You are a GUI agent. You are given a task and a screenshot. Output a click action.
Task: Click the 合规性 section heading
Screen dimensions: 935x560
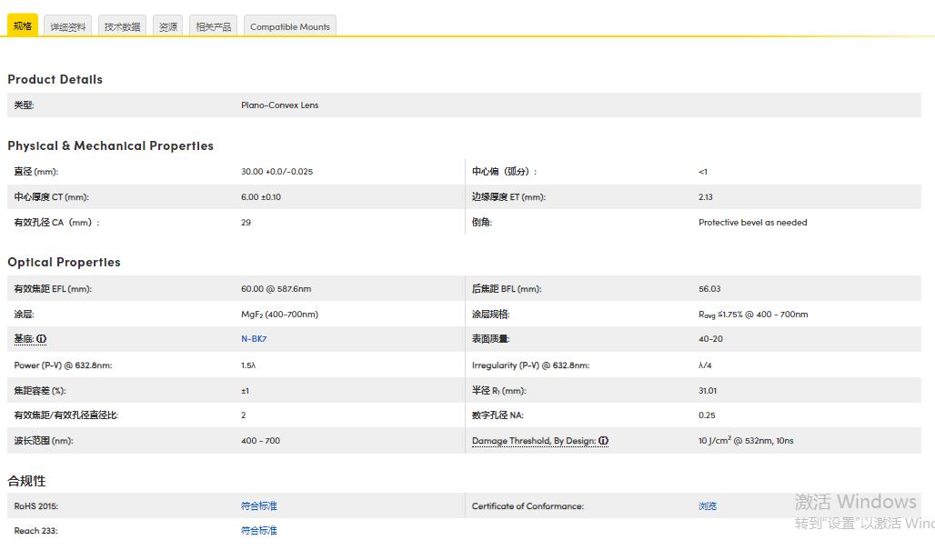click(26, 481)
